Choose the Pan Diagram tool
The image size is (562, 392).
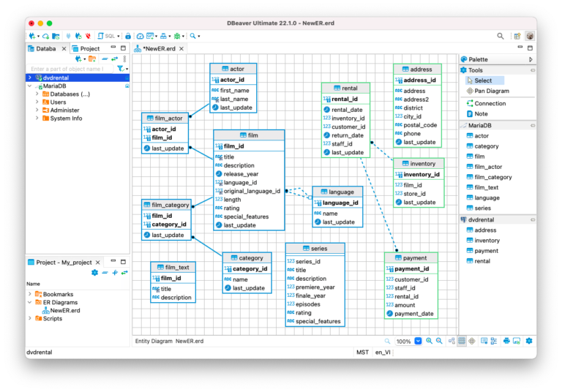coord(488,91)
